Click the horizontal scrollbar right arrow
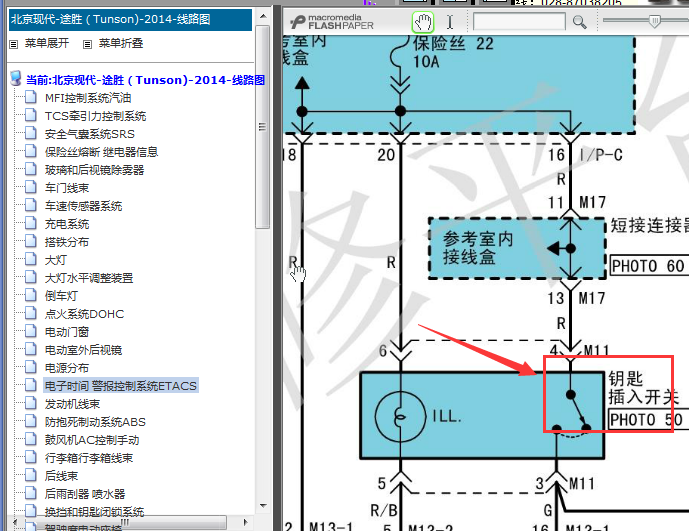689x531 pixels. click(x=246, y=522)
